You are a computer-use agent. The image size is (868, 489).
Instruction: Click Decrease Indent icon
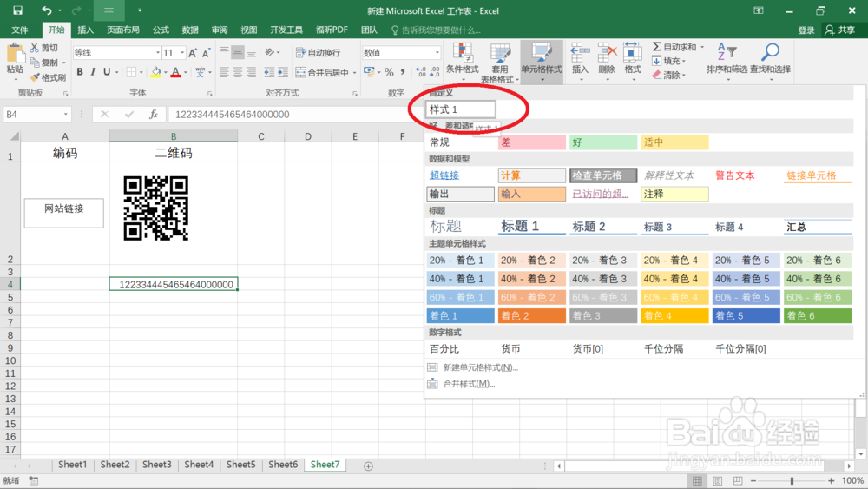(x=269, y=72)
